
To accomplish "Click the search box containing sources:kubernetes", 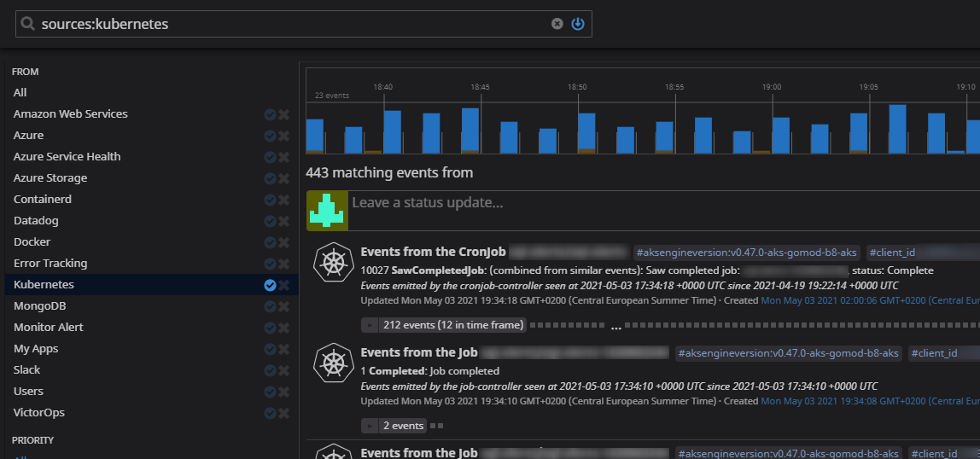I will [304, 24].
